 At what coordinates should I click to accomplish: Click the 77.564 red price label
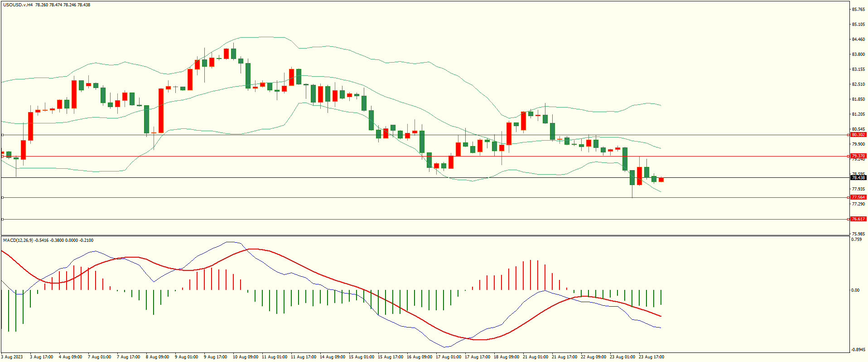(x=858, y=197)
